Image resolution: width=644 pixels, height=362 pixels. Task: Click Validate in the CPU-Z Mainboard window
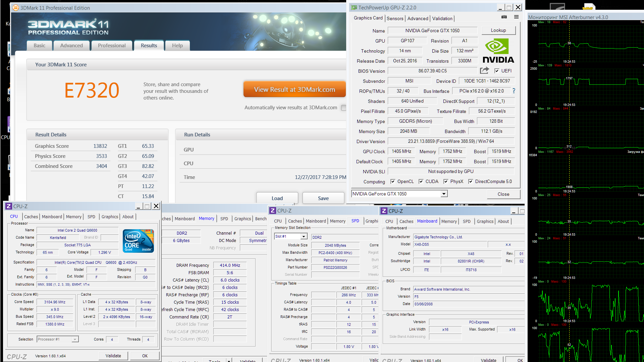tap(489, 360)
